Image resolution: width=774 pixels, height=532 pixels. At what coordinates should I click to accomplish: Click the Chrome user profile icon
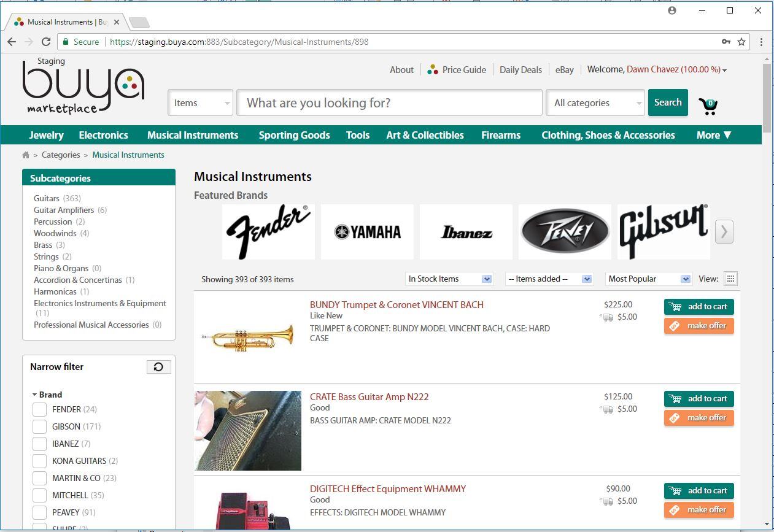click(672, 10)
